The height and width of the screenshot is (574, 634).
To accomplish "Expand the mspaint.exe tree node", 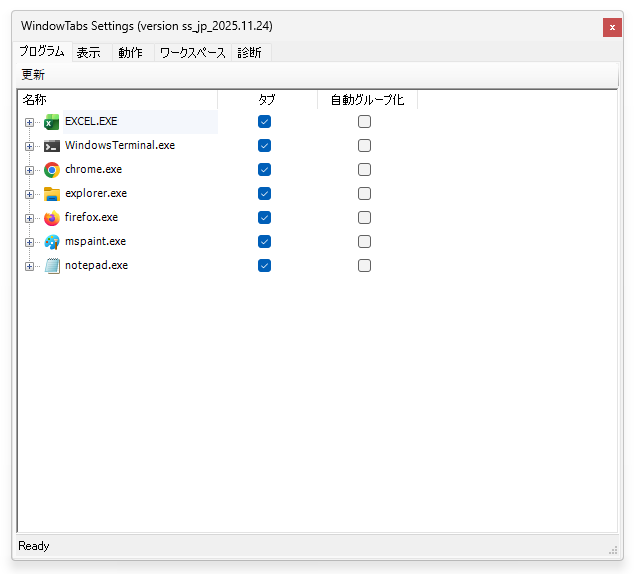I will pos(30,242).
